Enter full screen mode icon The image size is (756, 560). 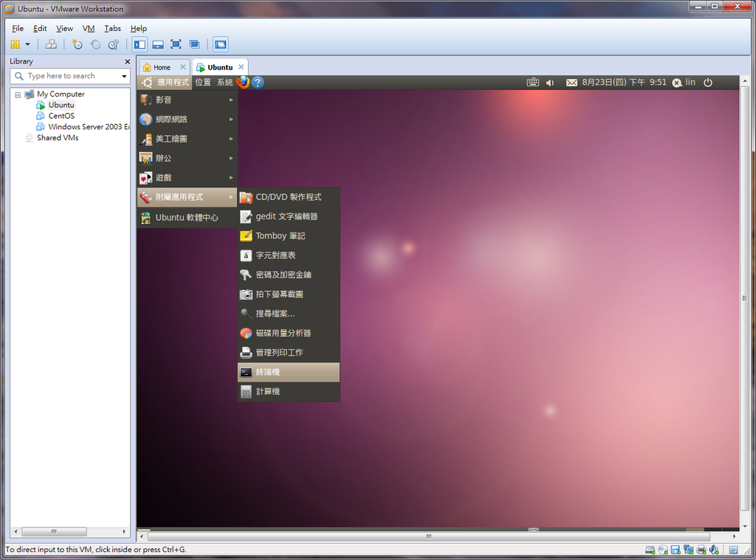pyautogui.click(x=176, y=44)
